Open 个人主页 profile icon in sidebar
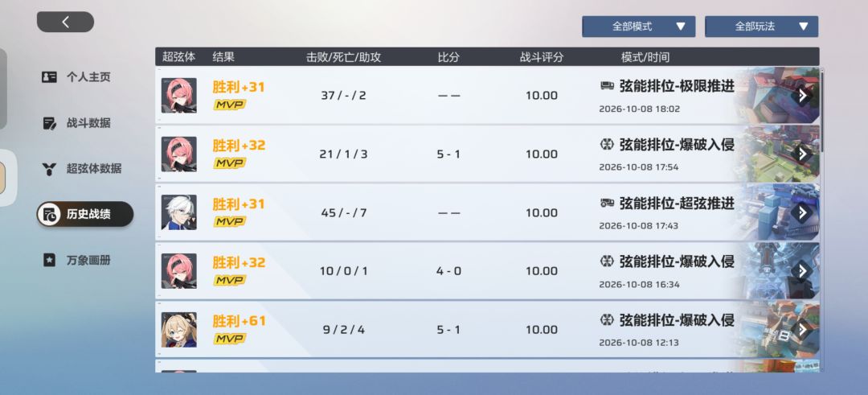Screen dimensions: 868x395 coord(49,77)
